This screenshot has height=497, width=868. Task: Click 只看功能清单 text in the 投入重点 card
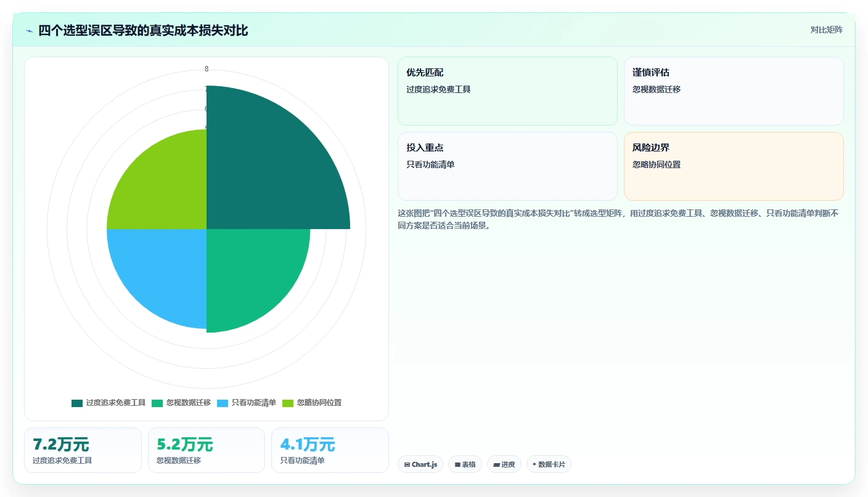[x=430, y=164]
